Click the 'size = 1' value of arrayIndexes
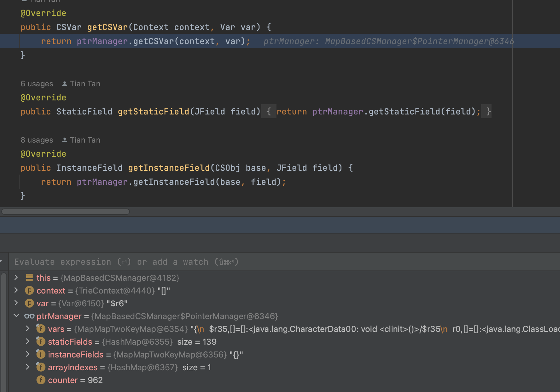The width and height of the screenshot is (560, 392). 197,367
